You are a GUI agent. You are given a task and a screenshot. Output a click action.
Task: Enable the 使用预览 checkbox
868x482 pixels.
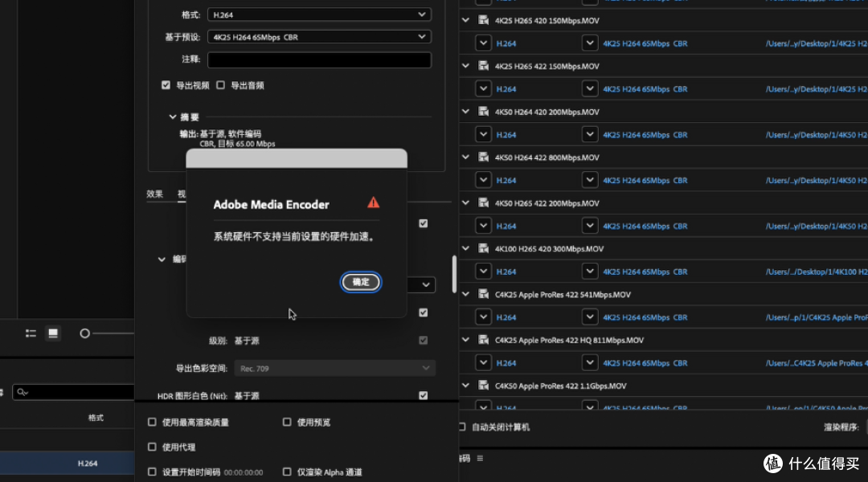click(x=287, y=423)
